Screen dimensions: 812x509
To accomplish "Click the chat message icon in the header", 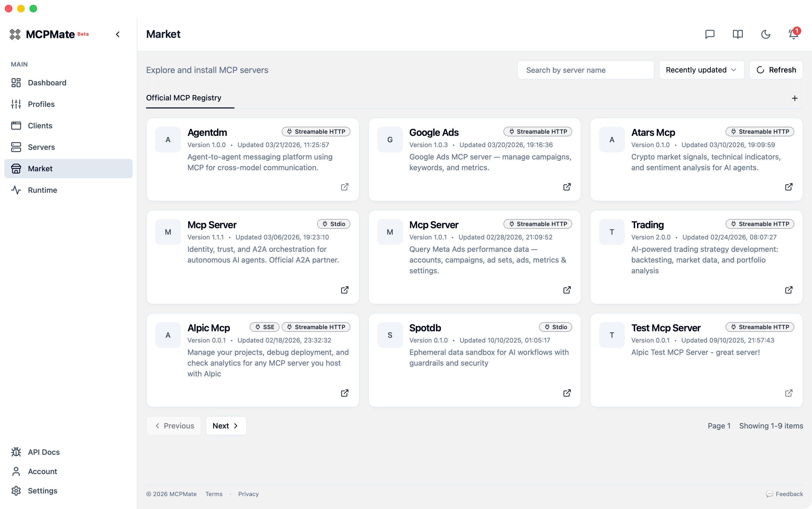I will 710,34.
